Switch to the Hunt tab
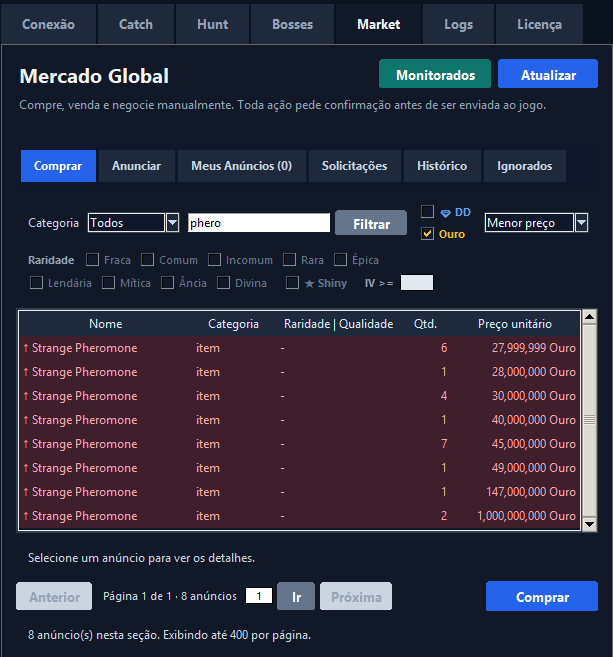The width and height of the screenshot is (613, 657). point(213,24)
